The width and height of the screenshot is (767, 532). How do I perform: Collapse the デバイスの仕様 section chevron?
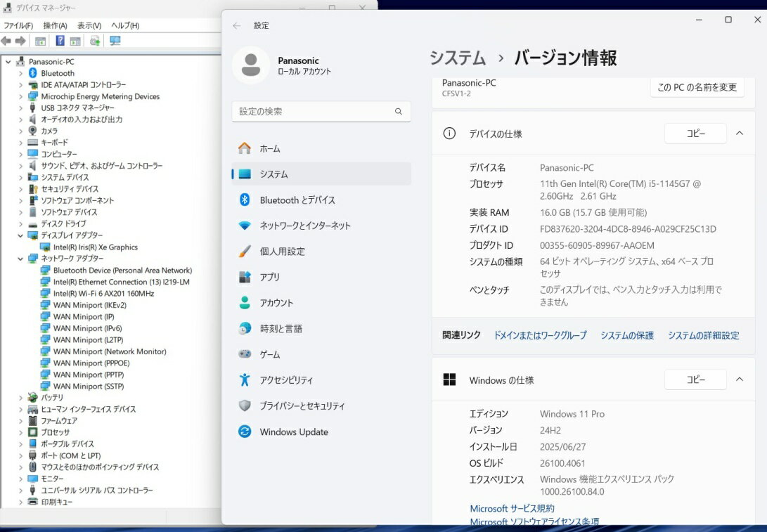click(740, 134)
